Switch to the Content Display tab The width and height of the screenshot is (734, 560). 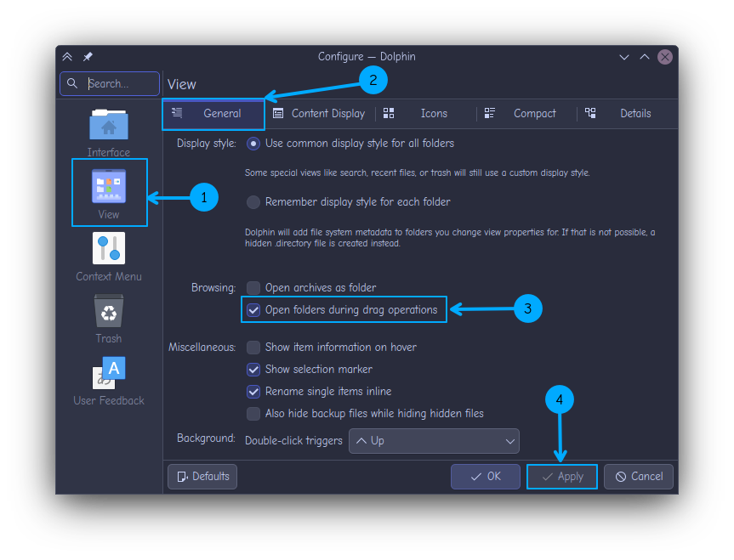319,114
